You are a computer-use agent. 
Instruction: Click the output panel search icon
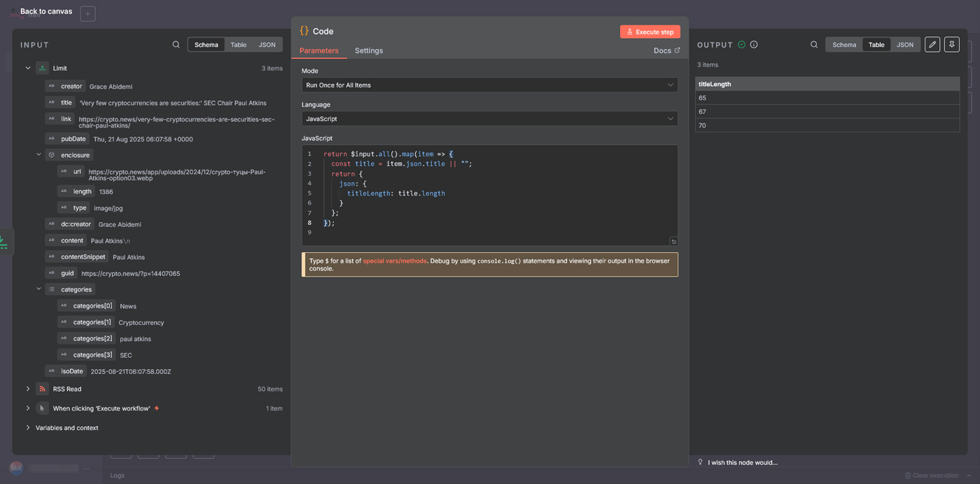pos(814,45)
